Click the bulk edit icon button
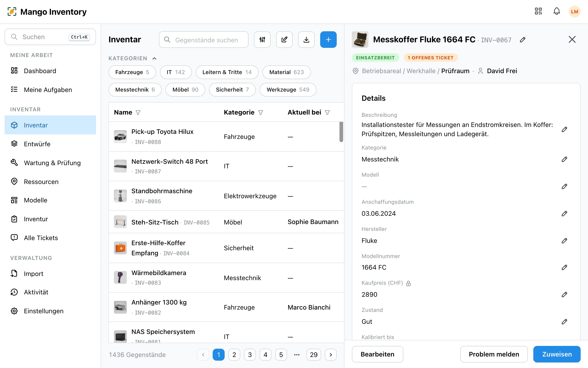This screenshot has height=368, width=588. click(284, 39)
